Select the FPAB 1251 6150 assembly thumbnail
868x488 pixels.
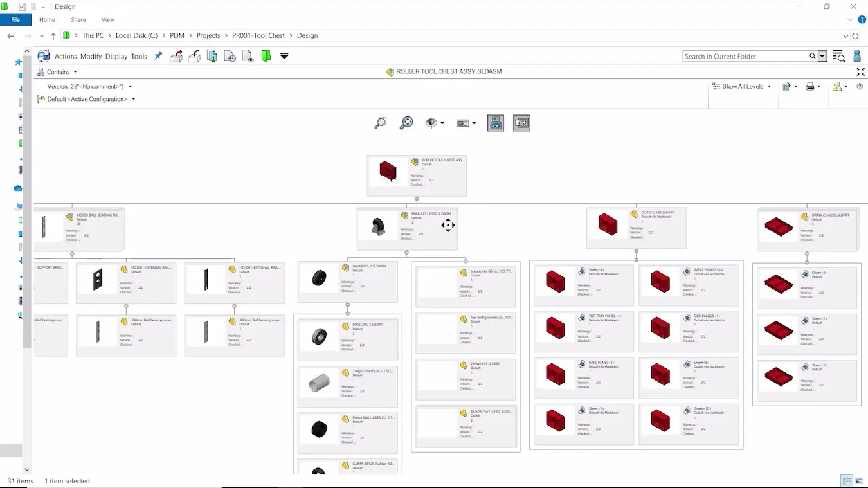[379, 225]
